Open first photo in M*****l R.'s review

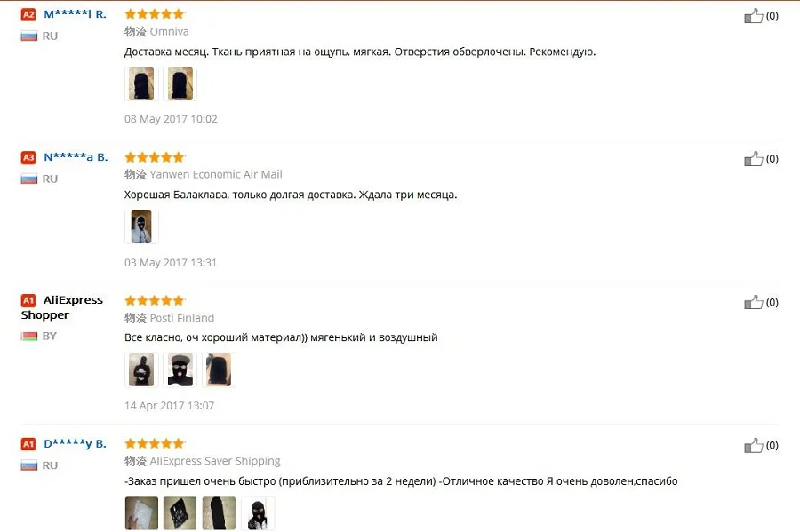pos(141,84)
